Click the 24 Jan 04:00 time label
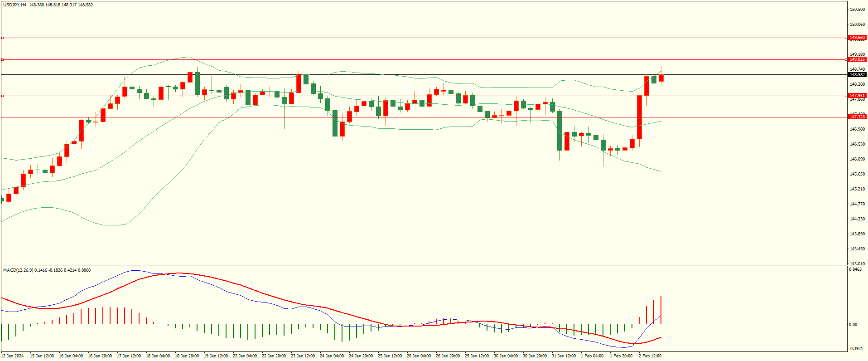 tap(332, 356)
